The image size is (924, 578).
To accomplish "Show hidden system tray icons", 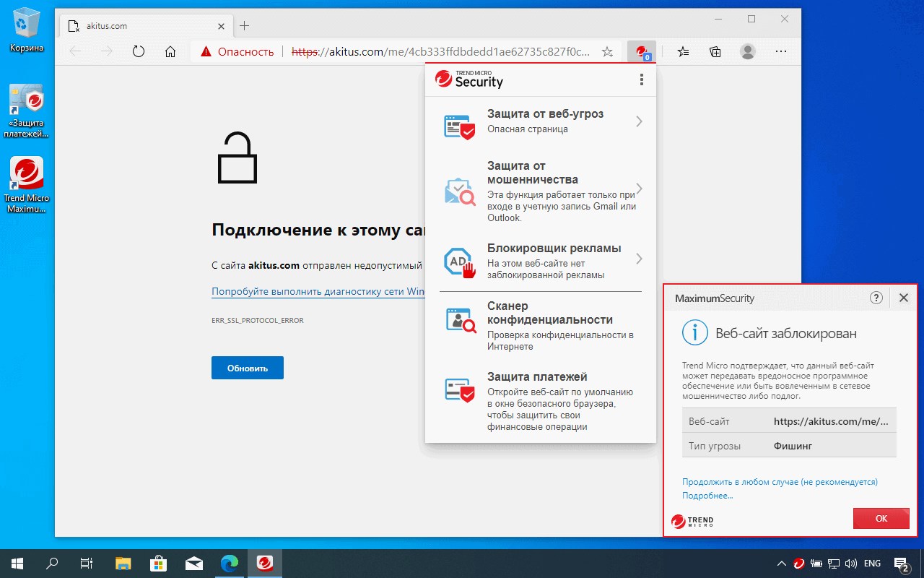I will [782, 563].
